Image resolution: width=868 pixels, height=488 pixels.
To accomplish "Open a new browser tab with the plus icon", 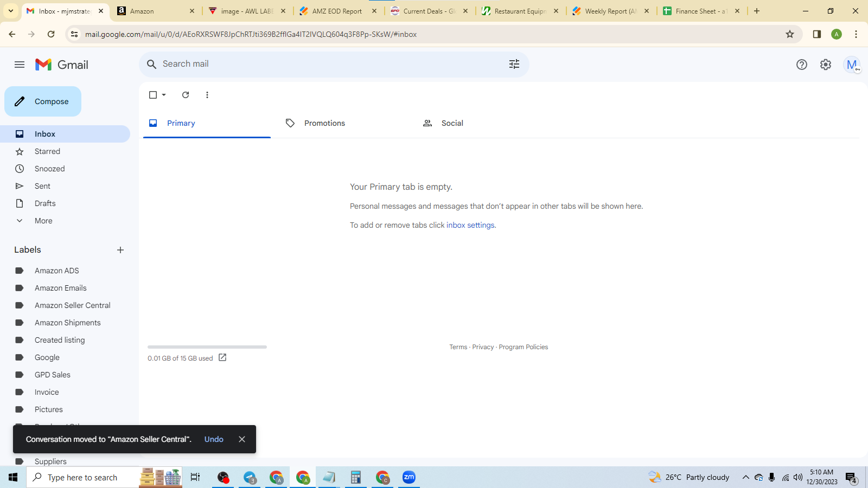I will pyautogui.click(x=757, y=11).
